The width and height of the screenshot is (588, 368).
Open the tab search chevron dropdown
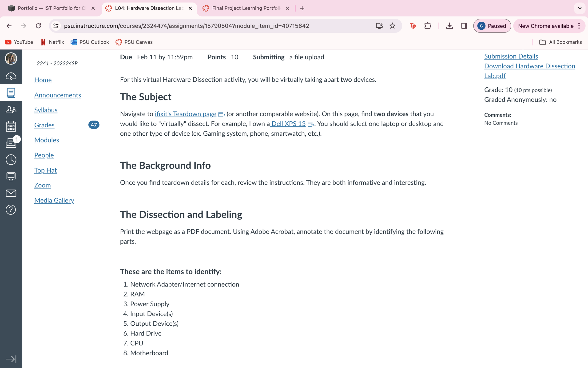click(x=580, y=8)
